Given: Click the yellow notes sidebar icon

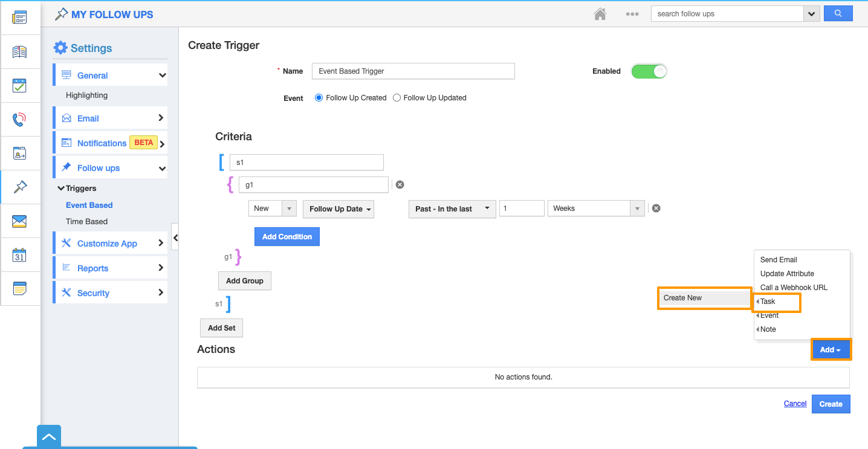Looking at the screenshot, I should [x=19, y=289].
